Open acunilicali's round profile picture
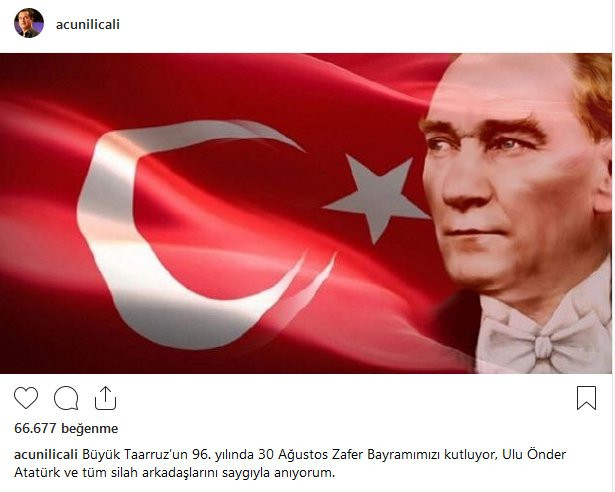Viewport: 615px width, 492px height. [x=29, y=23]
